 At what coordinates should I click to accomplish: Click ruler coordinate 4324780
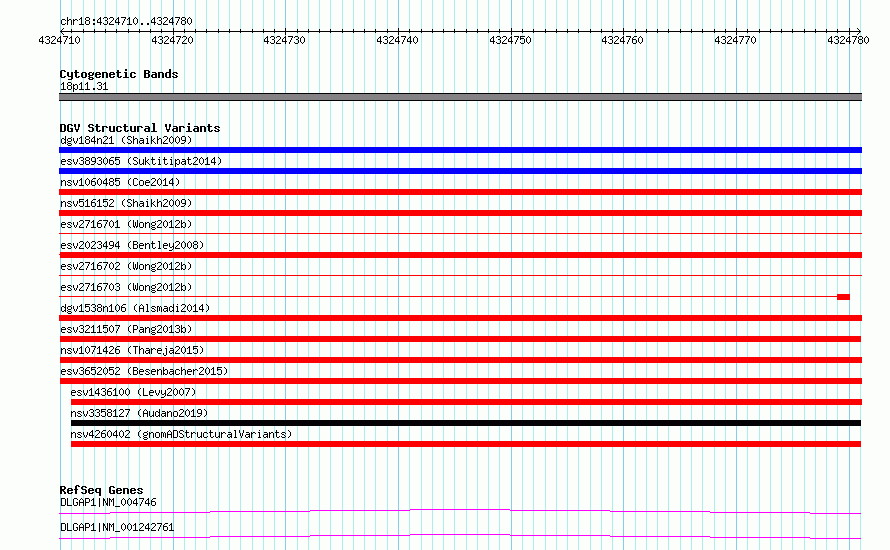[x=848, y=40]
